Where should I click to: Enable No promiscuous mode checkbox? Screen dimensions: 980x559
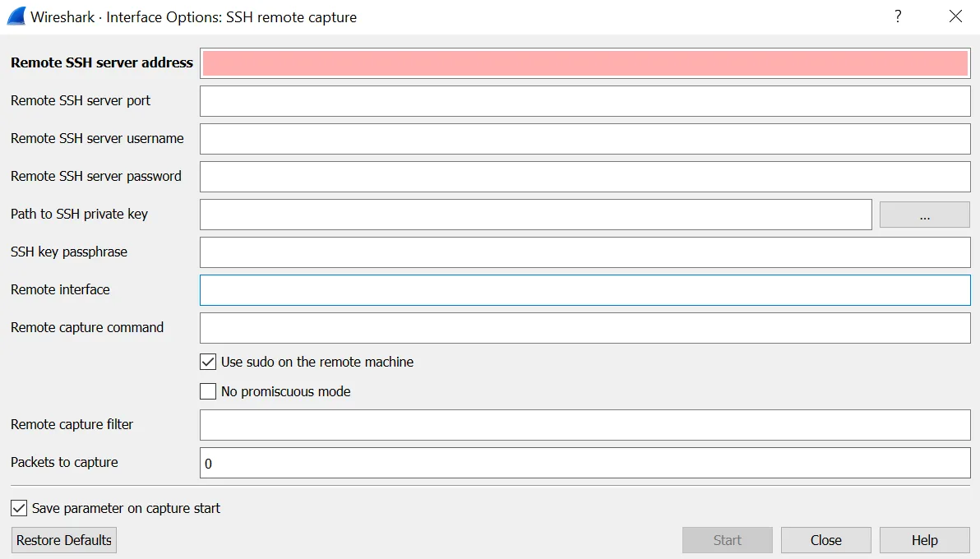[x=208, y=391]
